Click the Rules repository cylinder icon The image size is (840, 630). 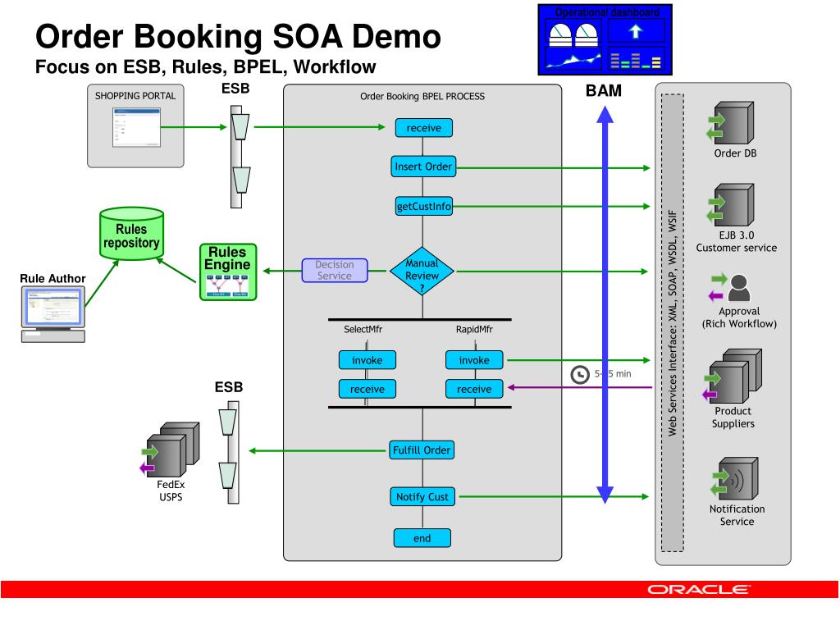132,234
